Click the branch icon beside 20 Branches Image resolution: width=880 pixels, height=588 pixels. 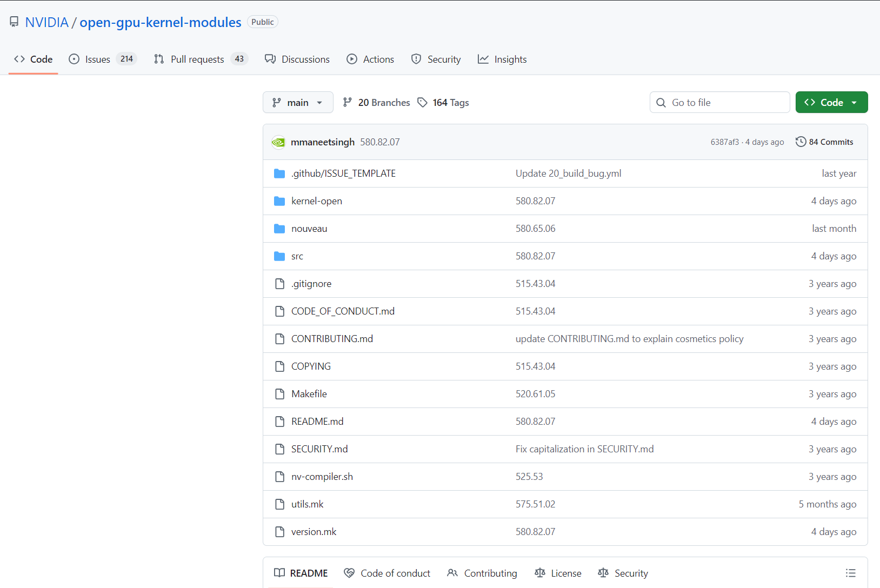(348, 102)
